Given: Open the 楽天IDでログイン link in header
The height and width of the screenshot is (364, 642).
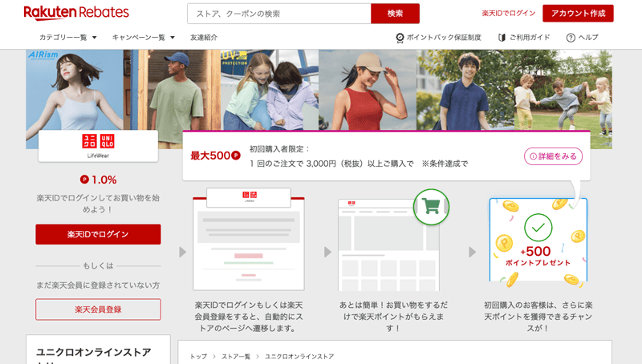Looking at the screenshot, I should (x=509, y=13).
